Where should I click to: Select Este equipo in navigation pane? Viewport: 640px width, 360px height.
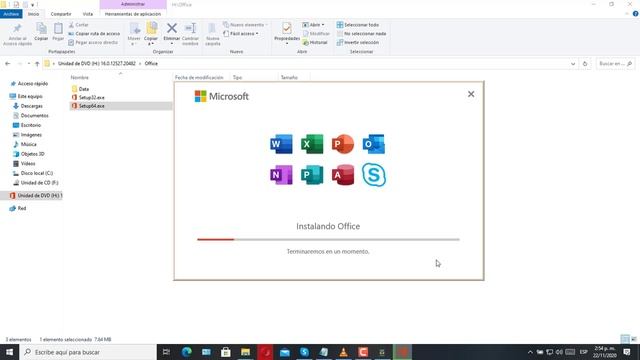(x=26, y=96)
